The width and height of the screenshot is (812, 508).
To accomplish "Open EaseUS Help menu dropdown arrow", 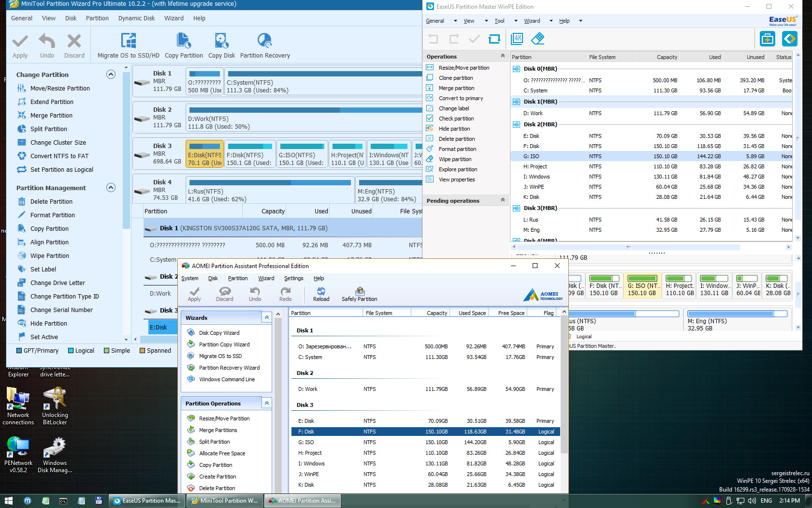I will [580, 21].
